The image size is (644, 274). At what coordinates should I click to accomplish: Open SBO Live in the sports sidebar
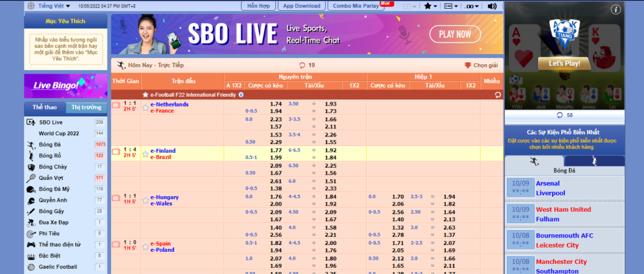(65, 123)
